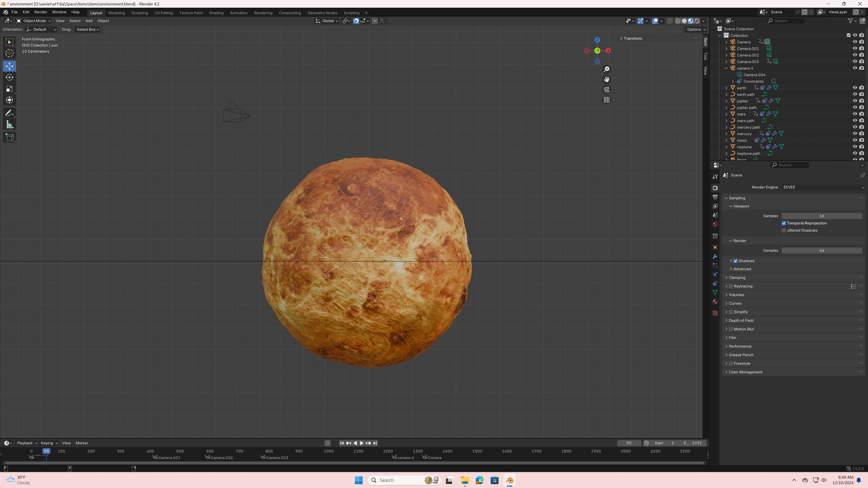
Task: Click the Options button in viewport header
Action: pos(696,30)
